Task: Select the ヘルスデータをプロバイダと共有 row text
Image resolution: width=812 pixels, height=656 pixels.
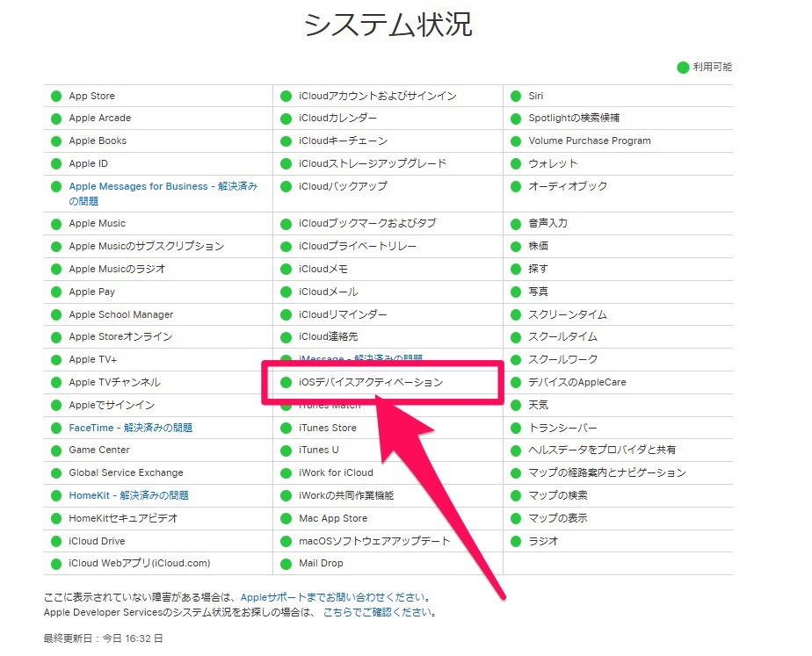Action: click(x=602, y=451)
